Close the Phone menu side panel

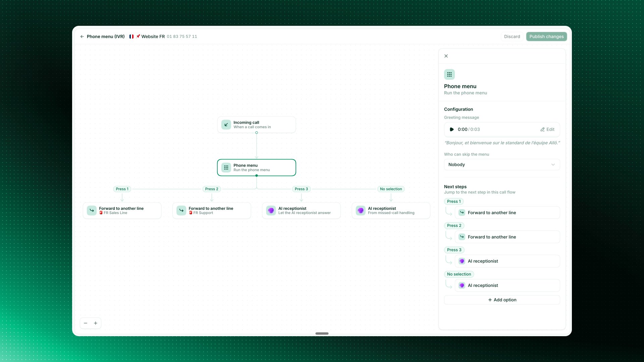(446, 56)
